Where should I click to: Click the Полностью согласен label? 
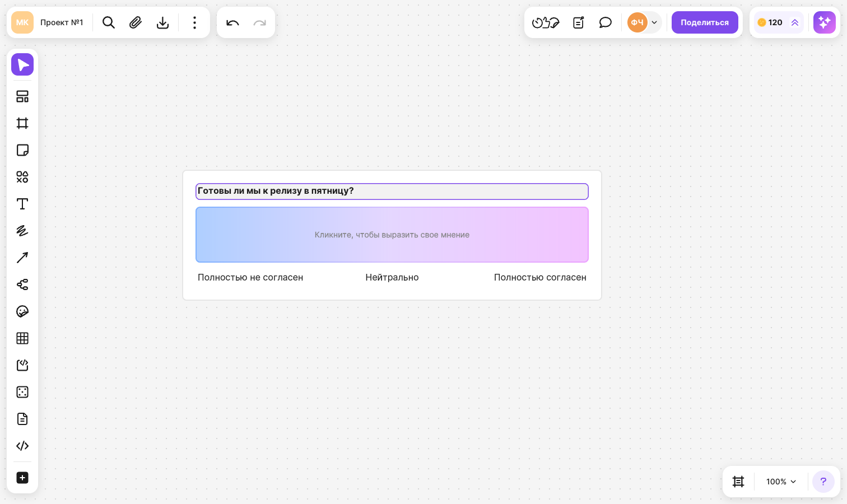(x=540, y=277)
